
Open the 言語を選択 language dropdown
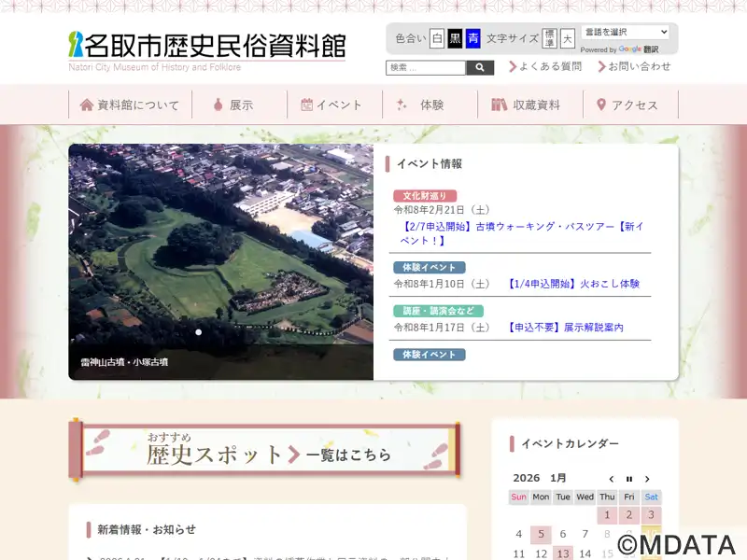click(625, 33)
